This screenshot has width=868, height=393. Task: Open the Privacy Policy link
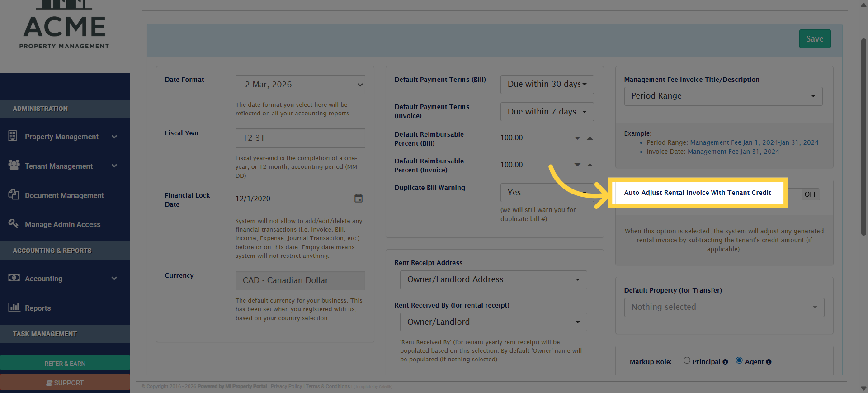pyautogui.click(x=286, y=387)
